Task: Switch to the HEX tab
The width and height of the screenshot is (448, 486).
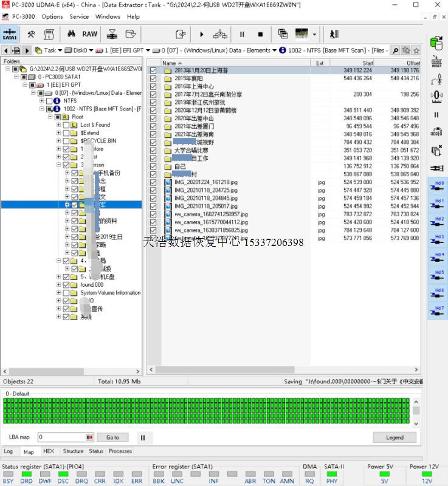Action: click(49, 451)
